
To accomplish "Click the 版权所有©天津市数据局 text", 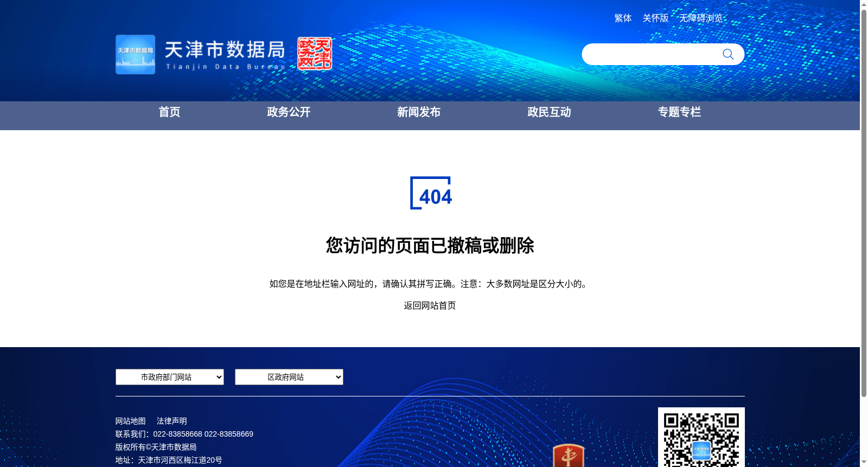I will pyautogui.click(x=156, y=447).
